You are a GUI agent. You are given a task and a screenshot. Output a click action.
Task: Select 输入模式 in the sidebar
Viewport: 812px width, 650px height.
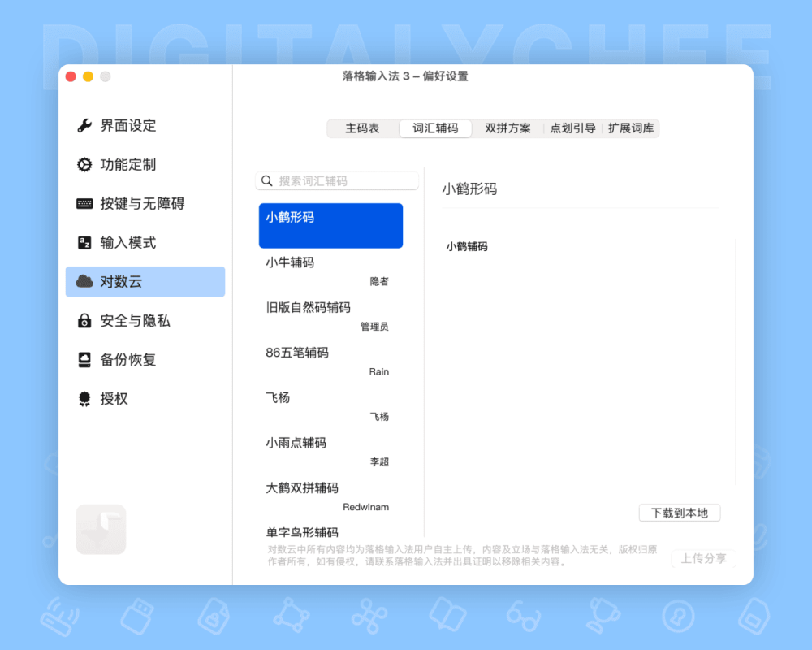[145, 242]
